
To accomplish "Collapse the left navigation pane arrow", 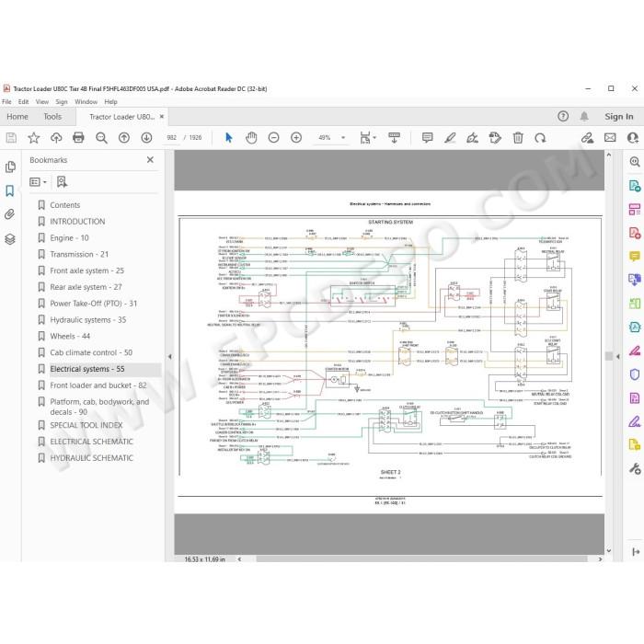I will 170,357.
